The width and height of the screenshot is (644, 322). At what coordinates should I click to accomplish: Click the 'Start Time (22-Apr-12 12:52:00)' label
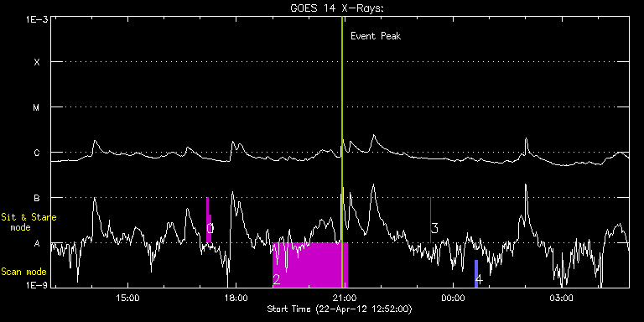pos(340,309)
